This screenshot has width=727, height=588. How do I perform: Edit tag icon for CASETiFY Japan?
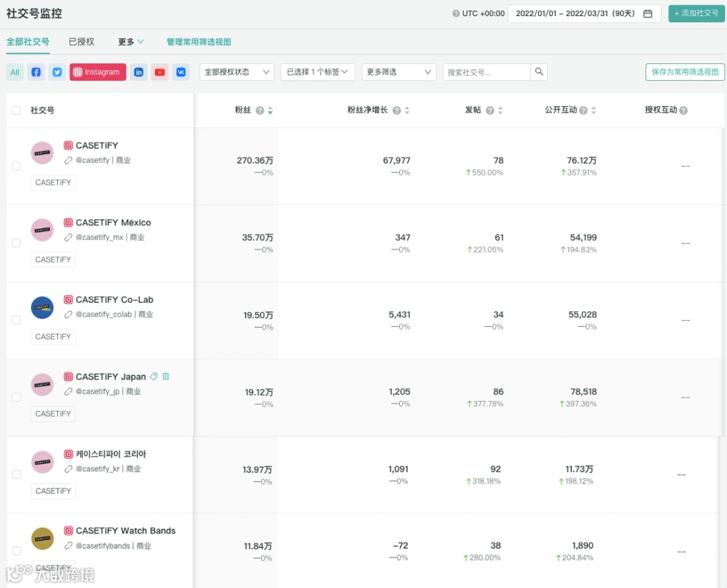154,376
